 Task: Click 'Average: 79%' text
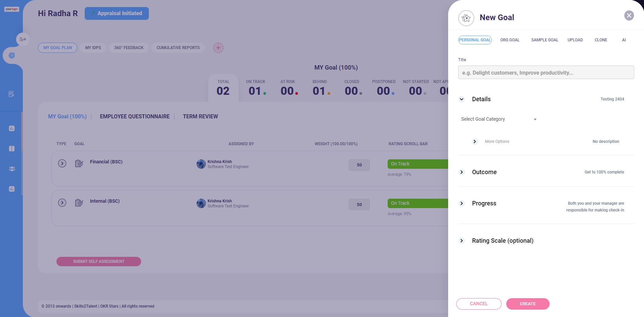click(399, 174)
